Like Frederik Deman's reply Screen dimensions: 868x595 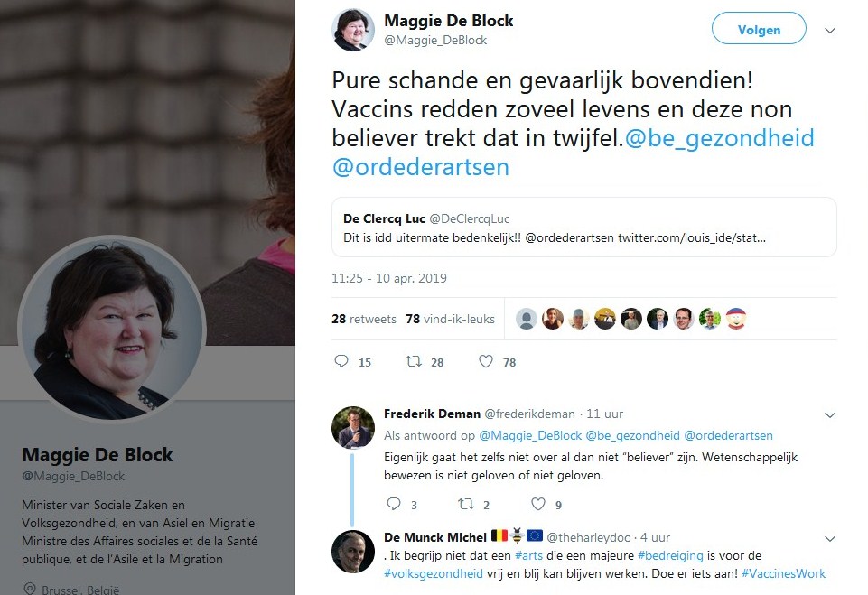[538, 504]
